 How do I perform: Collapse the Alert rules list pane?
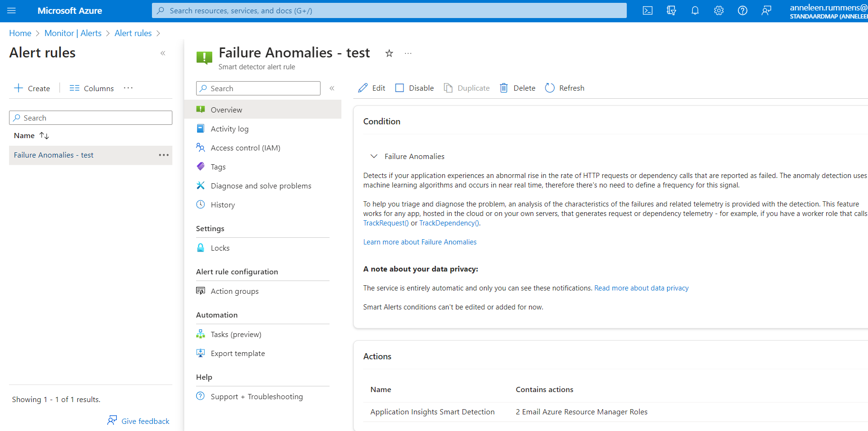click(x=163, y=53)
